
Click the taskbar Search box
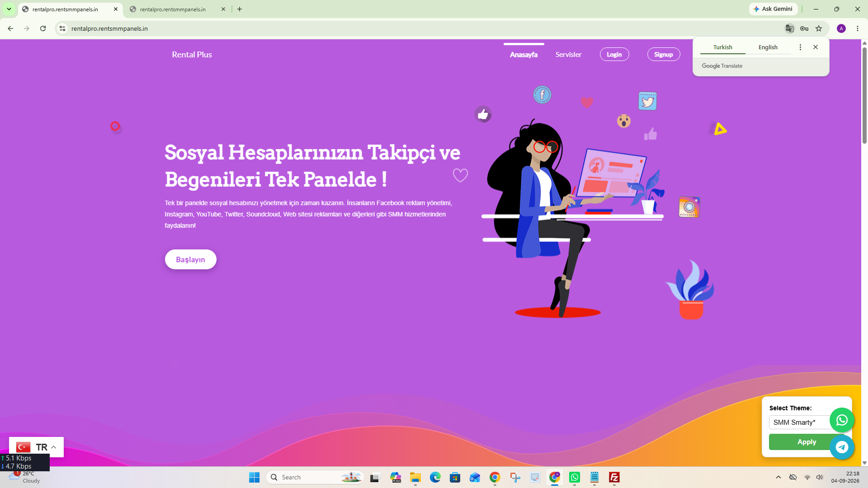click(x=315, y=477)
